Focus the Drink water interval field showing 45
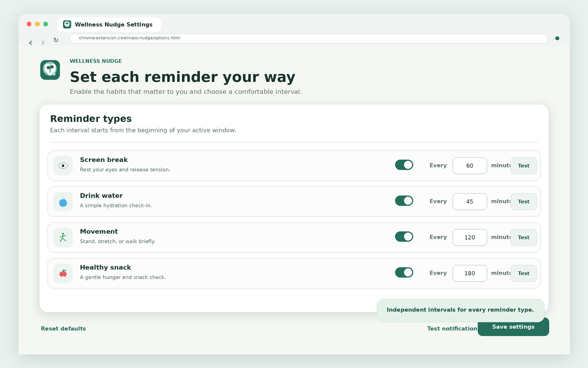 [469, 201]
